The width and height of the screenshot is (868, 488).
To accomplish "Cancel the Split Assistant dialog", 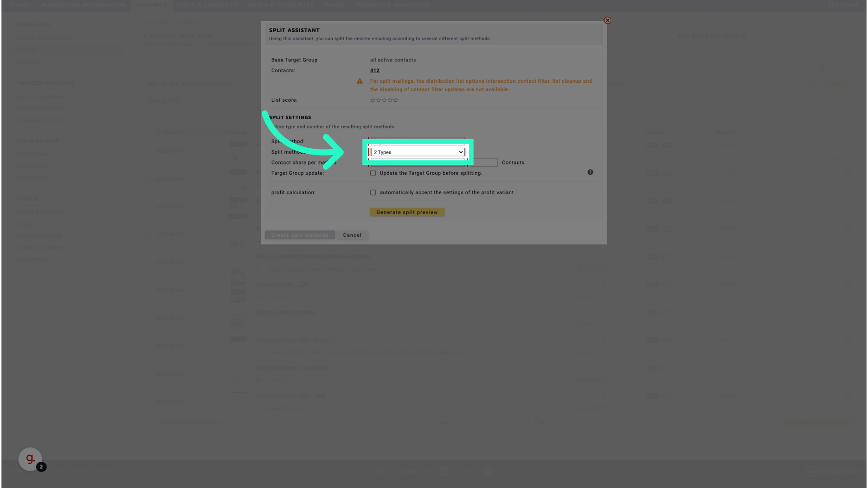I will pos(352,235).
